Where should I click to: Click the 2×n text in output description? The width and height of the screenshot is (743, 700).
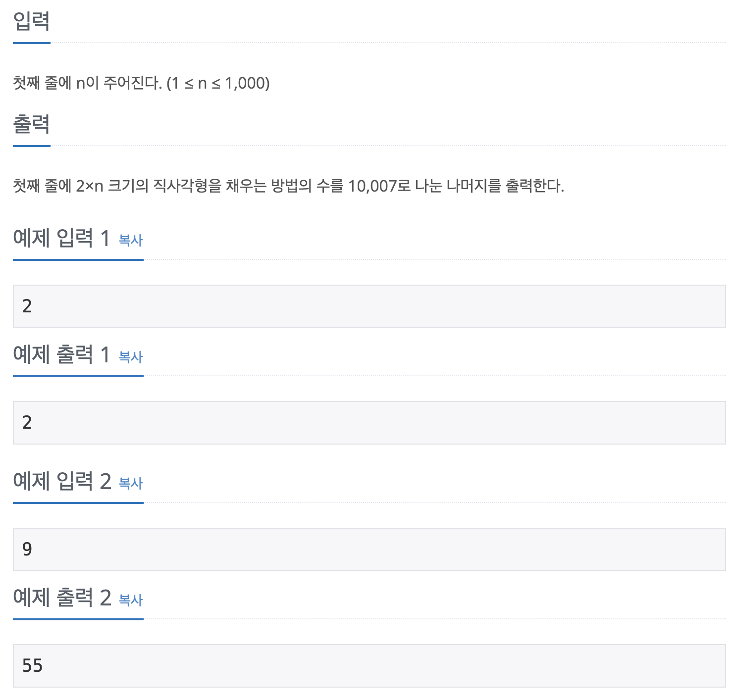pos(90,186)
